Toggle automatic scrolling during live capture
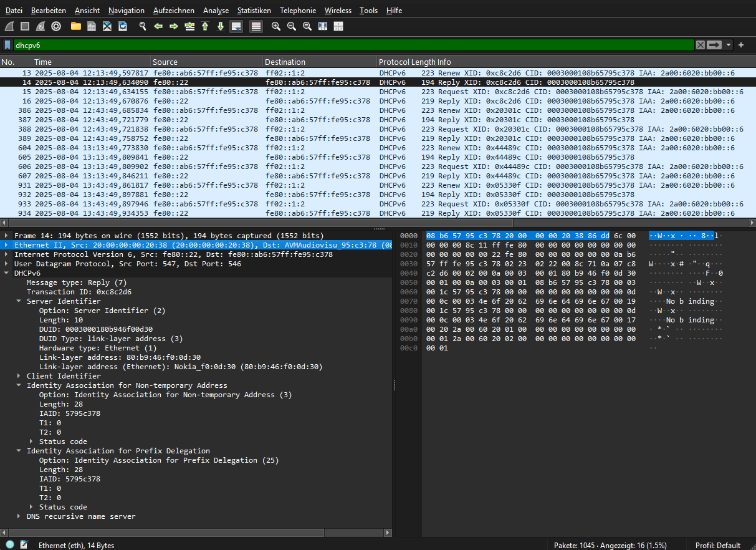Screen dimensions: 756x550 (x=236, y=26)
